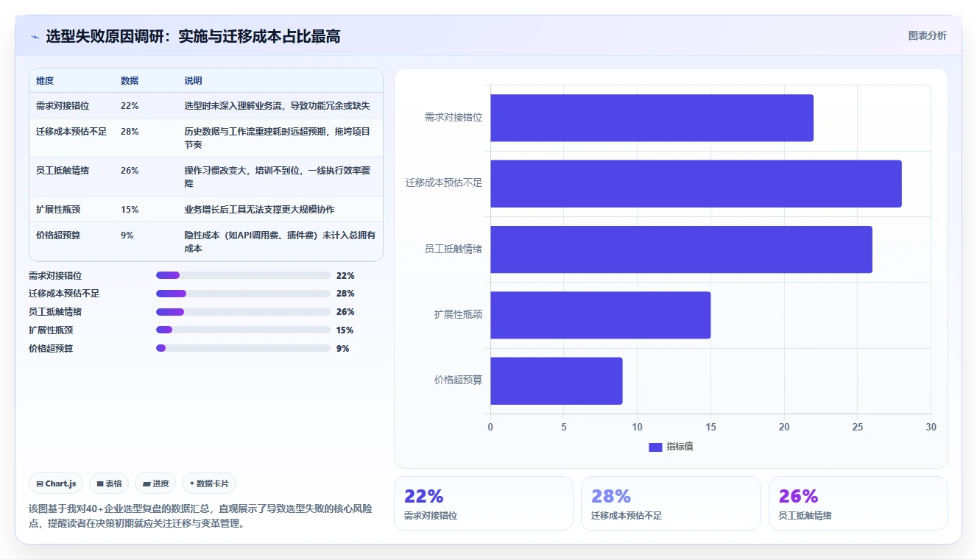Click the x-axis tick value 0
Screen dimensions: 977x560
coord(490,428)
